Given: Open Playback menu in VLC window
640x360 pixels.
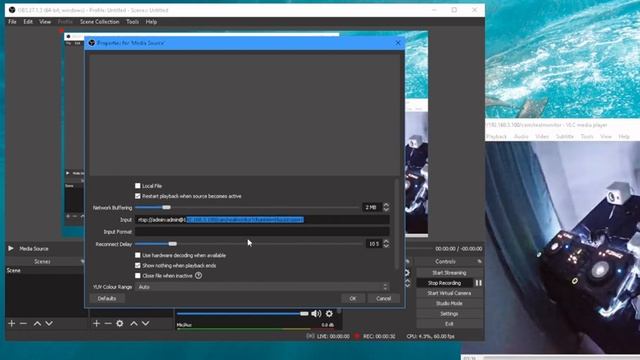Looking at the screenshot, I should point(496,136).
